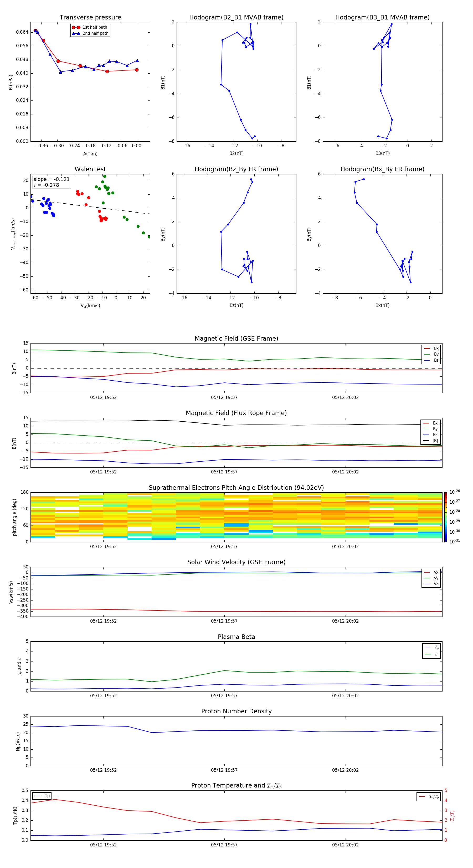Click 'B2(nT)' x-axis label
Image resolution: width=473 pixels, height=868 pixels.
[236, 153]
